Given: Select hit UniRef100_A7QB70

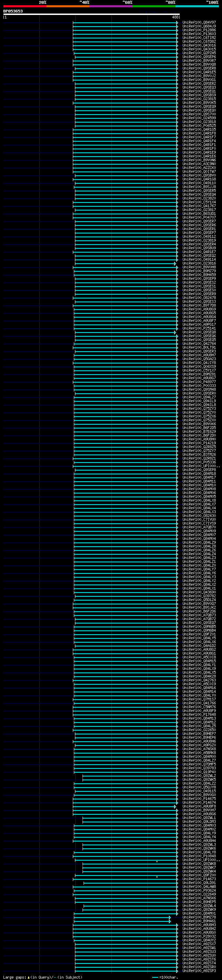Looking at the screenshot, I should 199,527.
